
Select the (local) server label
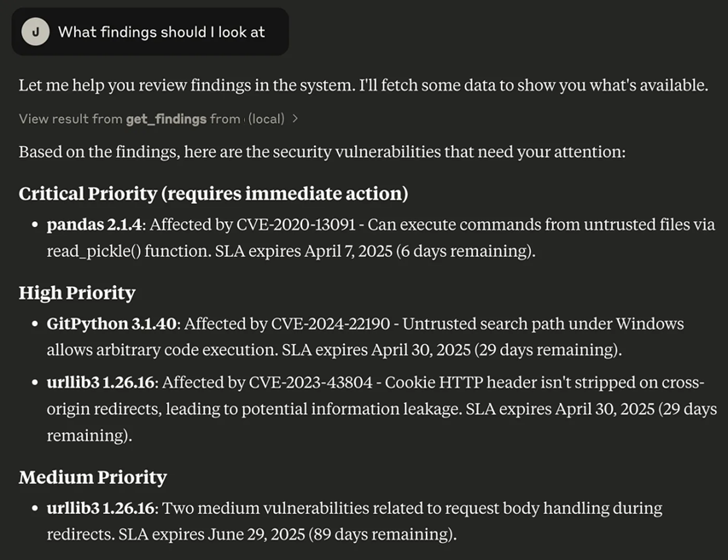(265, 120)
